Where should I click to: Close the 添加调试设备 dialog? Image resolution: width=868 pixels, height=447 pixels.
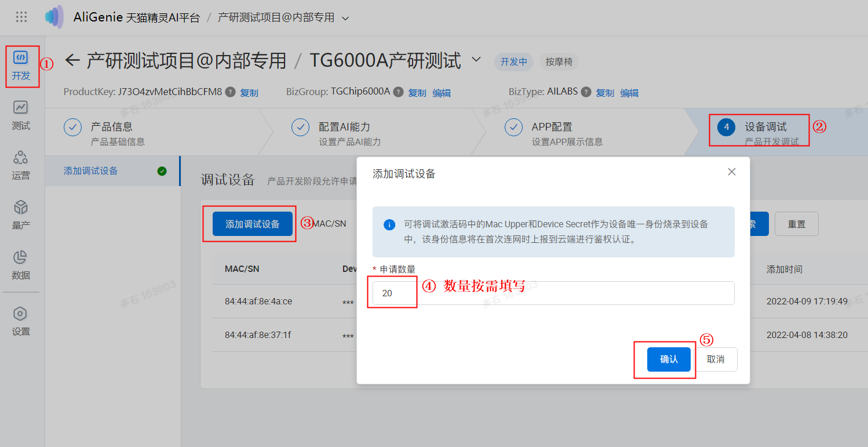[x=731, y=172]
